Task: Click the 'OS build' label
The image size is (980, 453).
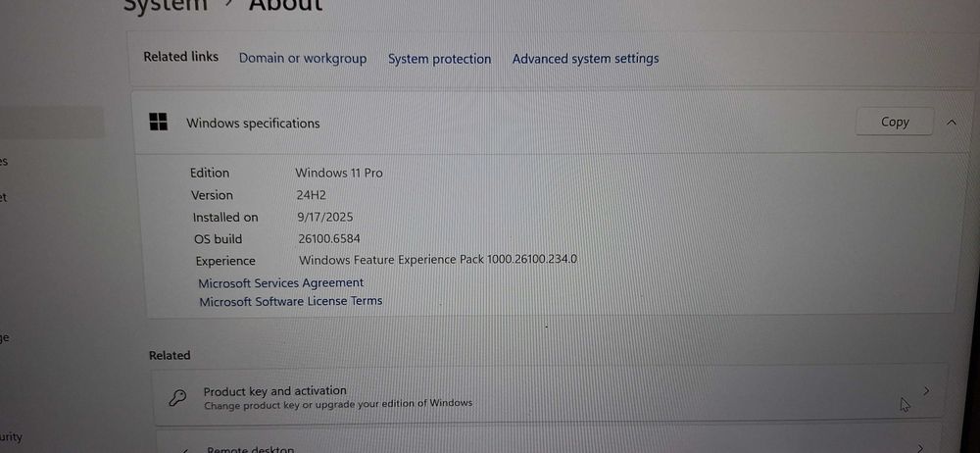Action: (x=219, y=239)
